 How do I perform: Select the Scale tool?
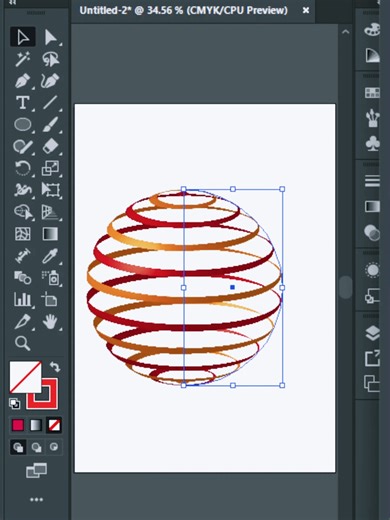click(50, 168)
